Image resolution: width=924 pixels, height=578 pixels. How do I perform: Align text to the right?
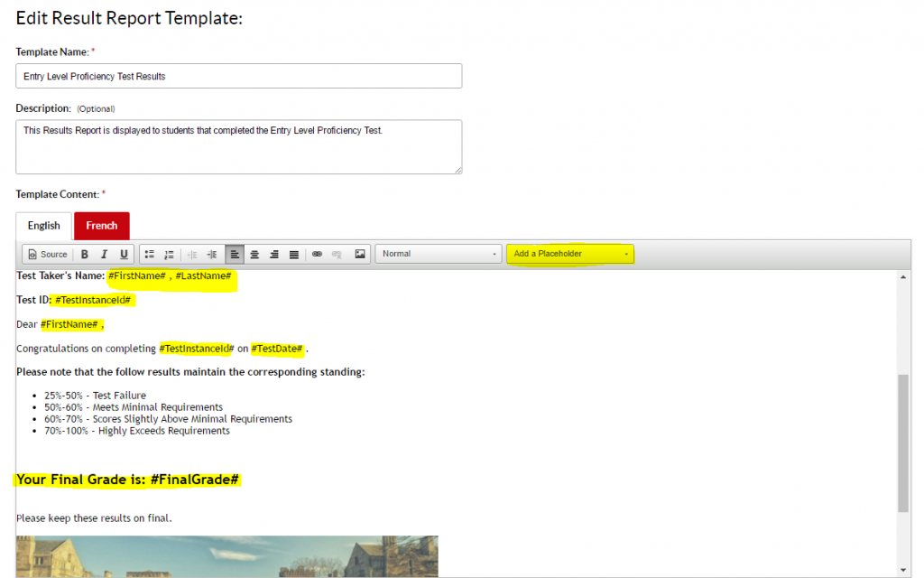(x=274, y=254)
